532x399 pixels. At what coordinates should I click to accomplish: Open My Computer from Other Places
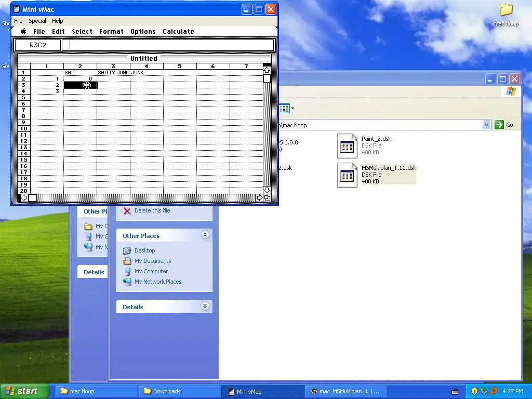(x=151, y=271)
